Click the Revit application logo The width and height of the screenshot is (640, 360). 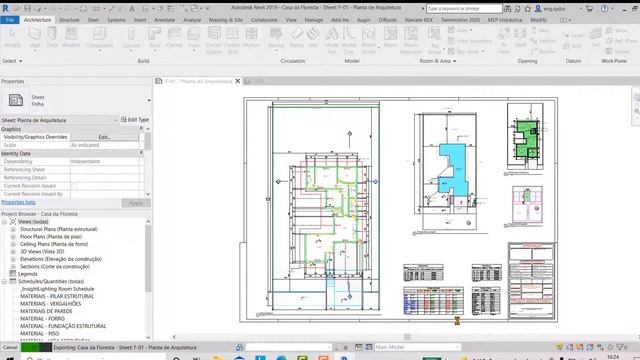(x=5, y=8)
